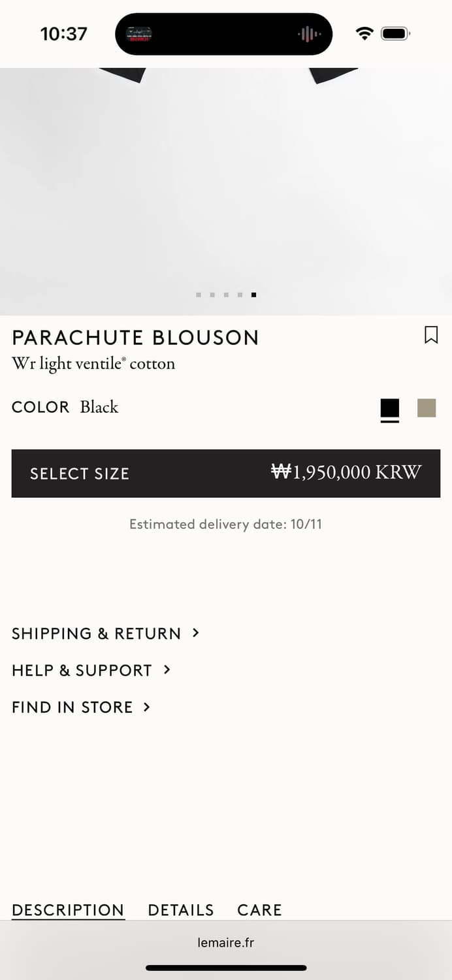
Task: Select the third carousel dot
Action: (226, 295)
